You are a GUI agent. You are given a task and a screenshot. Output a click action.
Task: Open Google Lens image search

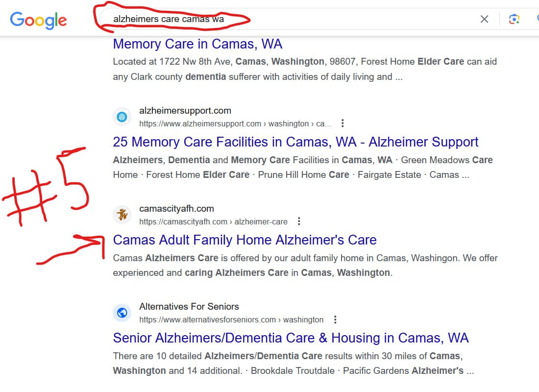click(514, 19)
